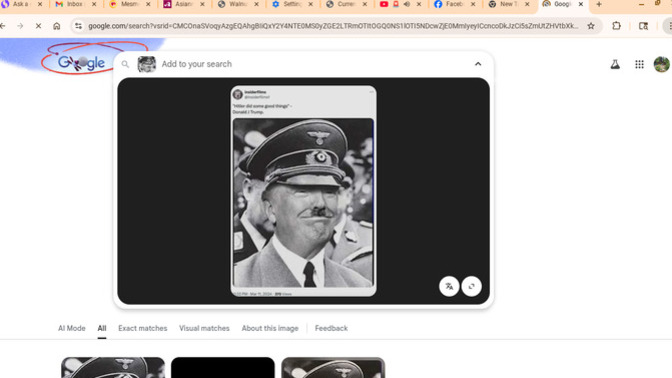The image size is (672, 378).
Task: Switch to the Facebook browser tab
Action: click(x=454, y=4)
